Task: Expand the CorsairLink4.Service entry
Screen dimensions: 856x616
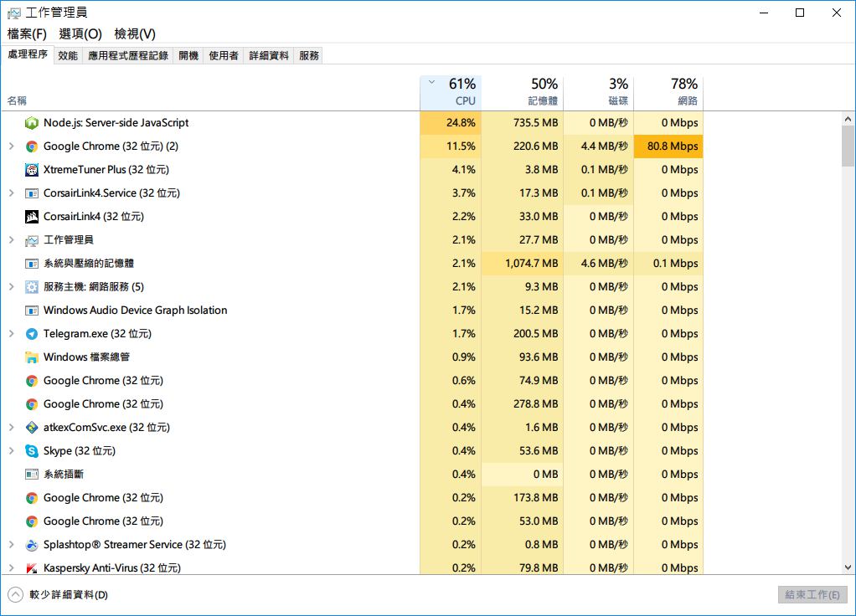Action: tap(12, 193)
